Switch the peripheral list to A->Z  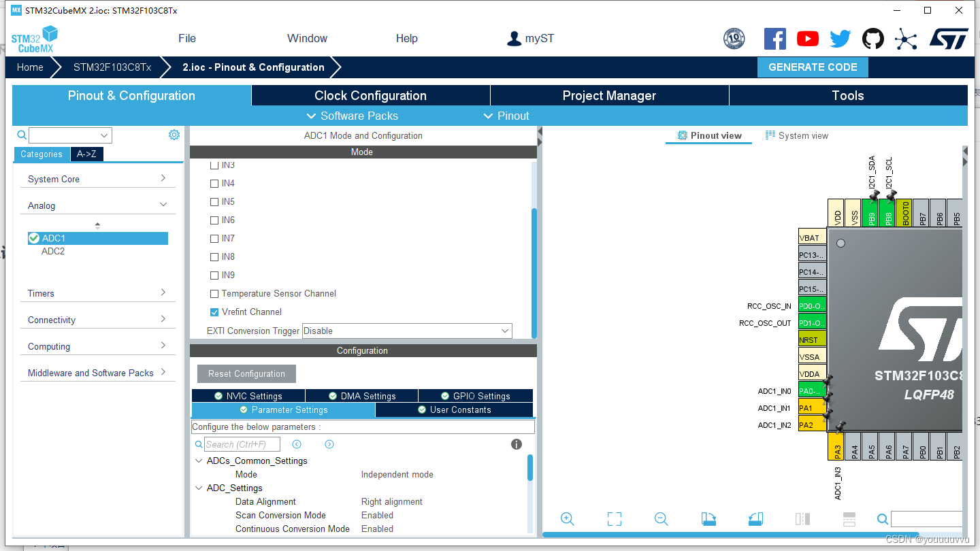tap(86, 154)
